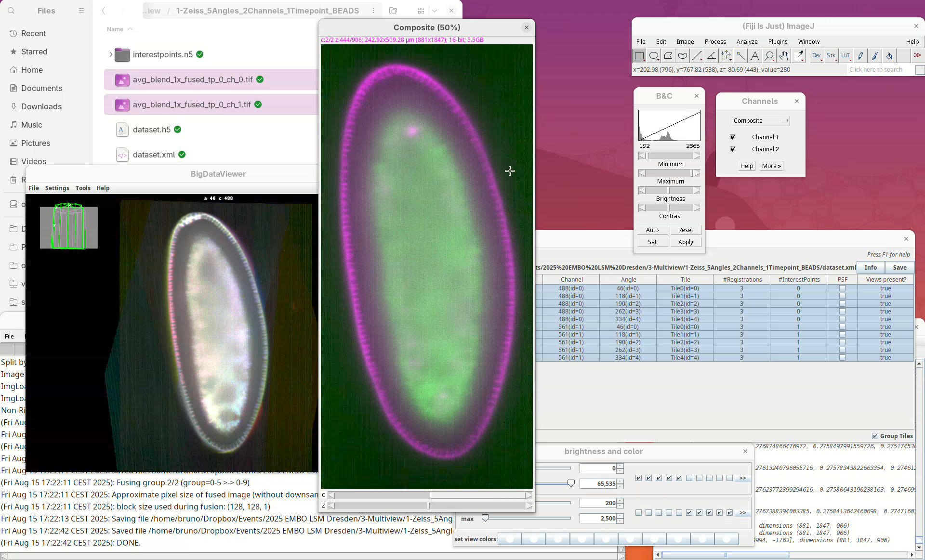Select the Multi-point tool
This screenshot has width=925, height=560.
pos(726,56)
